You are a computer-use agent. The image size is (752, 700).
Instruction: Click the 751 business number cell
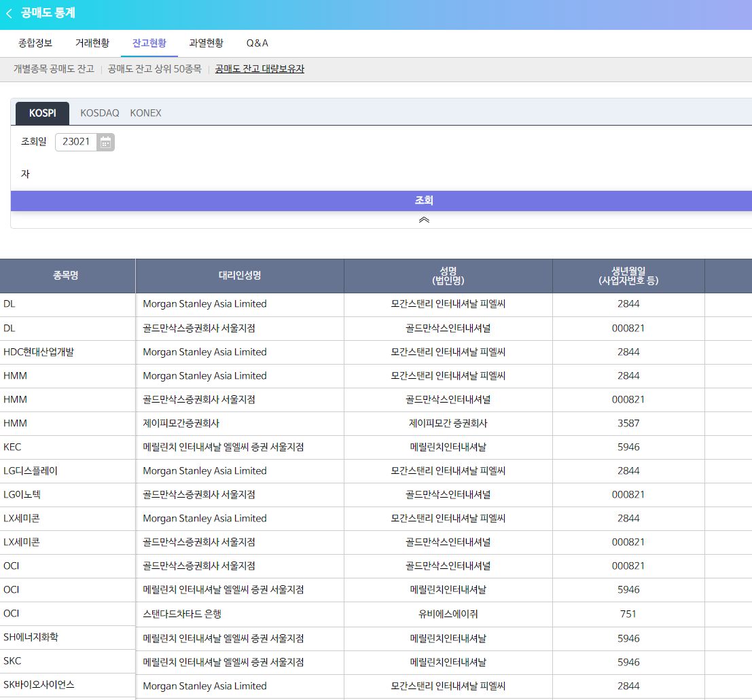click(x=628, y=614)
